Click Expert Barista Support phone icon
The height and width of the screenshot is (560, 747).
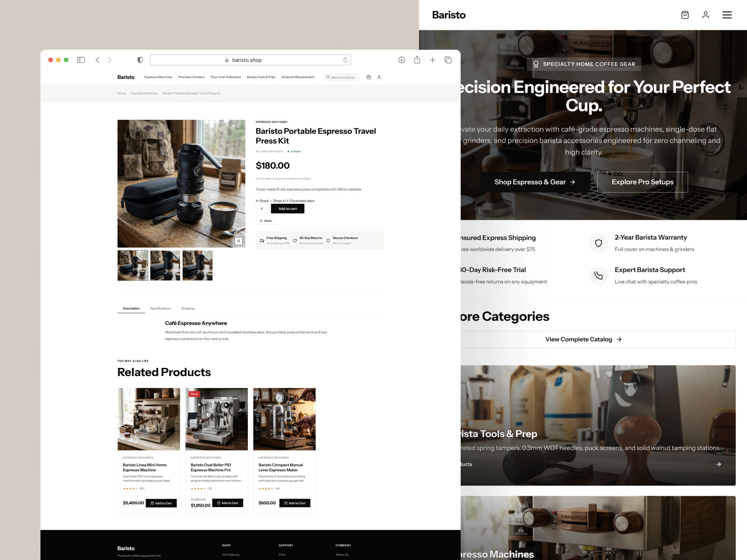pyautogui.click(x=599, y=275)
